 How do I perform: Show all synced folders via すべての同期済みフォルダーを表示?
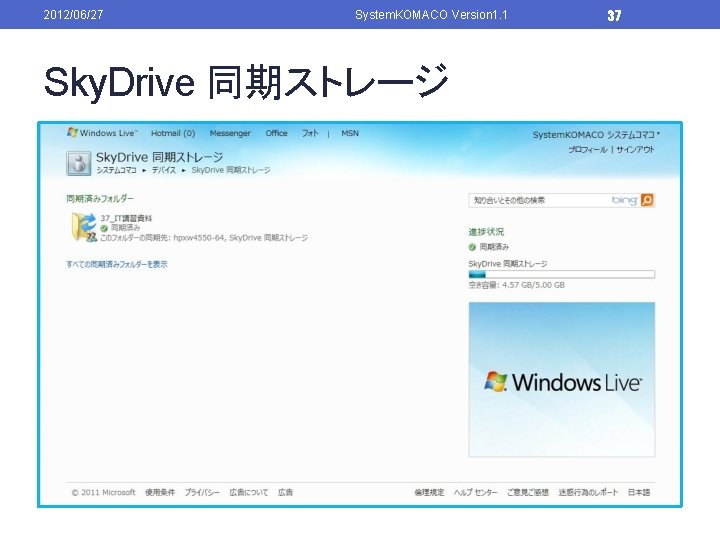click(117, 264)
